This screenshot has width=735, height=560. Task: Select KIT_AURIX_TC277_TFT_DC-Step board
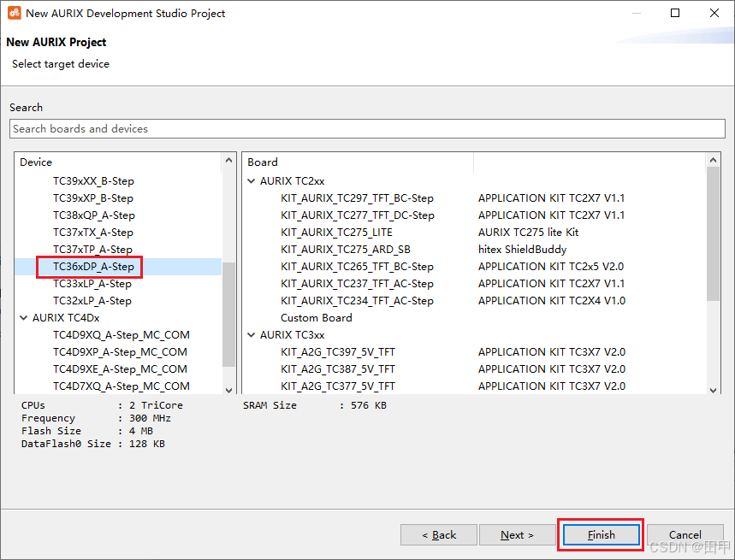pyautogui.click(x=357, y=215)
